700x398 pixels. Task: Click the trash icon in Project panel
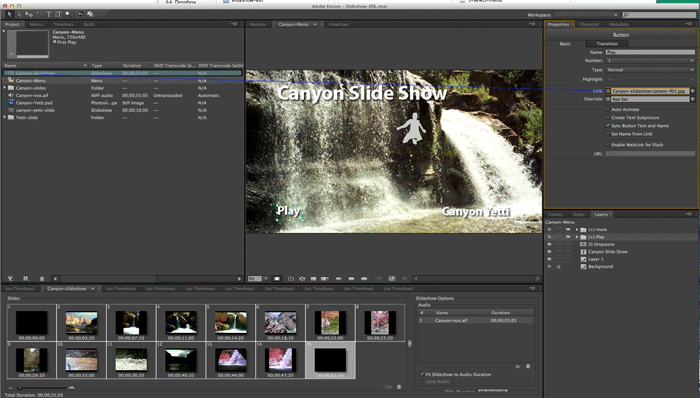tap(42, 278)
